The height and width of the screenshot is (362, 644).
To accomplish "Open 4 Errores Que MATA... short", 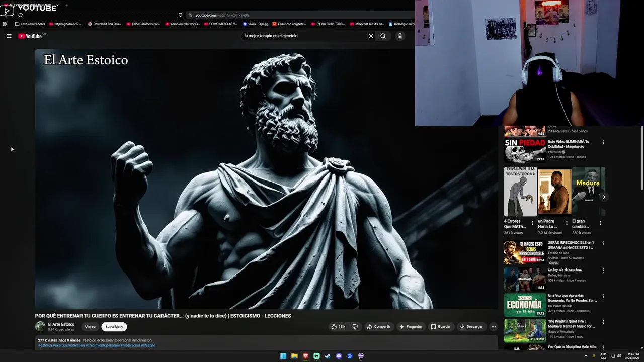I will pos(521,192).
